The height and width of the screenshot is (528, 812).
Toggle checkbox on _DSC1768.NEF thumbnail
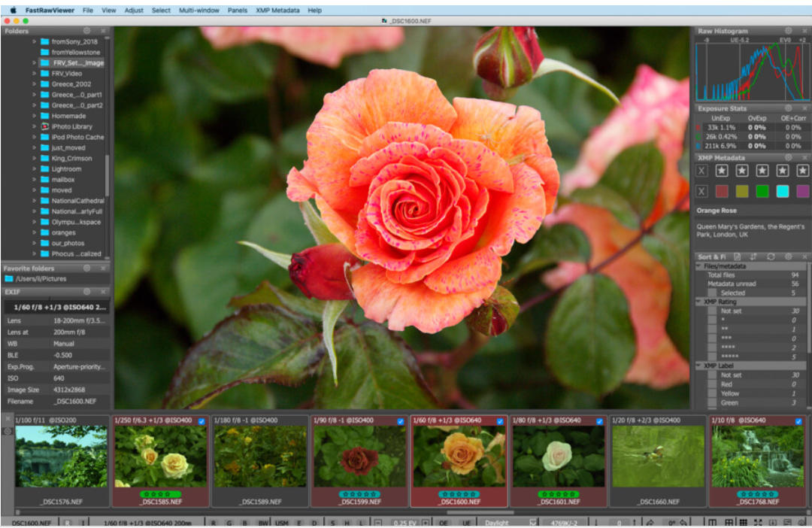pyautogui.click(x=798, y=421)
